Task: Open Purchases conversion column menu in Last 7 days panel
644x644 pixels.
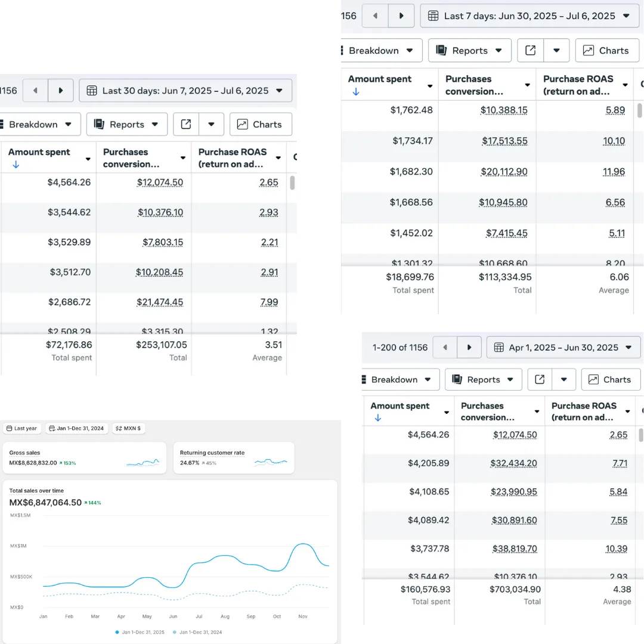Action: (527, 85)
